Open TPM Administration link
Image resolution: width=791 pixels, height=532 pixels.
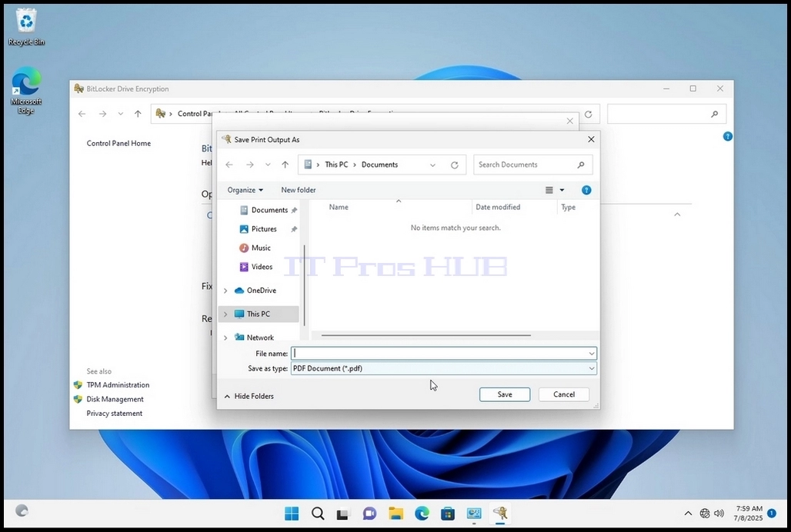click(x=118, y=385)
